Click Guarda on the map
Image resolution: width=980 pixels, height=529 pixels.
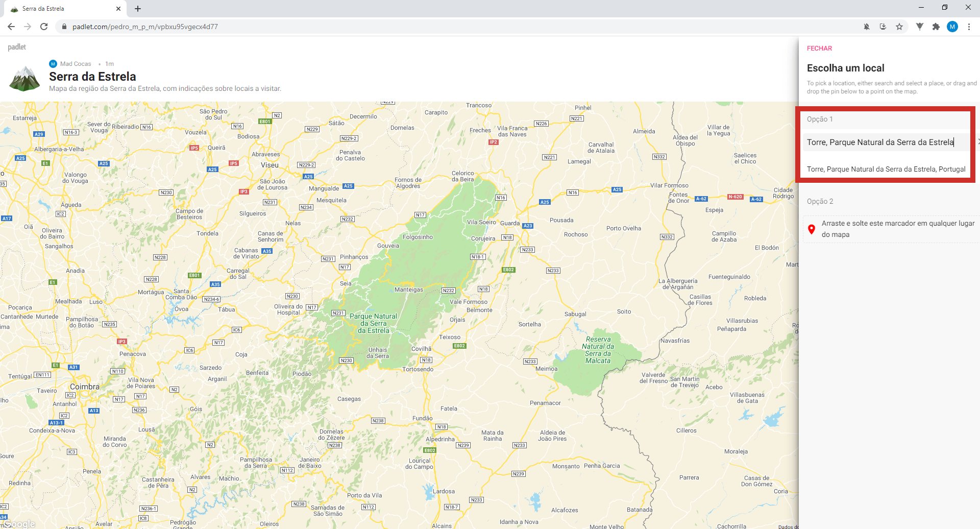(x=510, y=223)
